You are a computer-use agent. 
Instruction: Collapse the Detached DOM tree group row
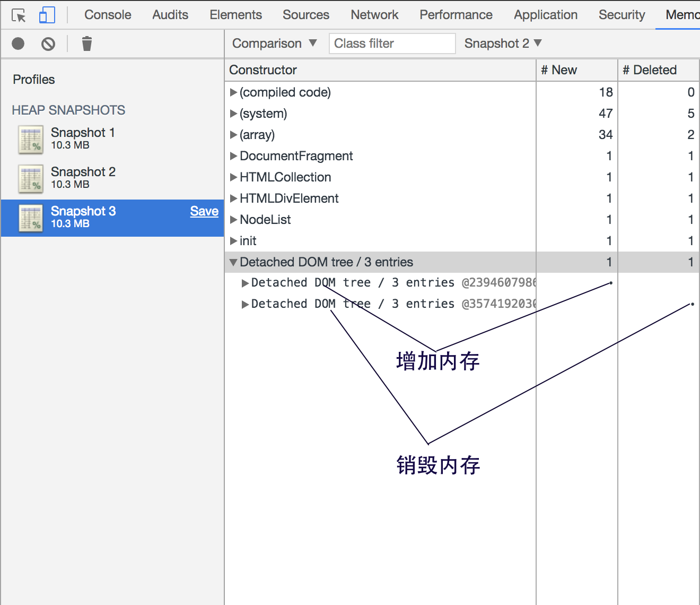233,262
